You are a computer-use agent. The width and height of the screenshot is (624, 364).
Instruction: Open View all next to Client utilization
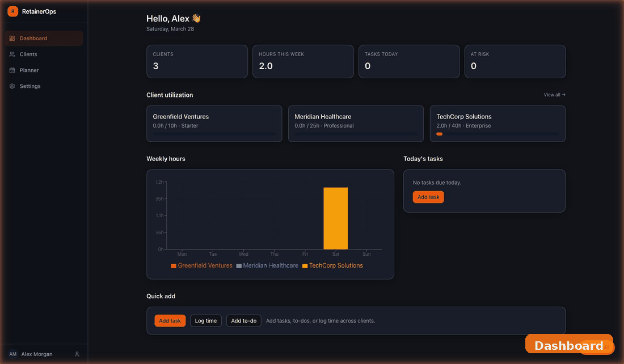point(554,95)
